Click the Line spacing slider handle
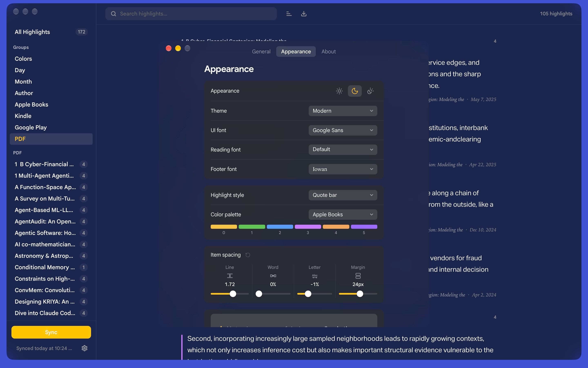The image size is (588, 368). (233, 294)
